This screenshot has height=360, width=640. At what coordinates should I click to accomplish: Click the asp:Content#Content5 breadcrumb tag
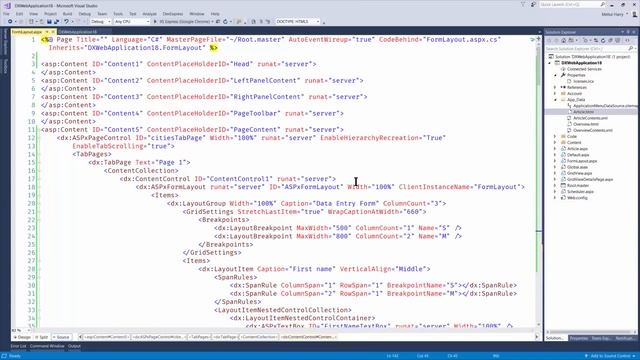[x=106, y=337]
